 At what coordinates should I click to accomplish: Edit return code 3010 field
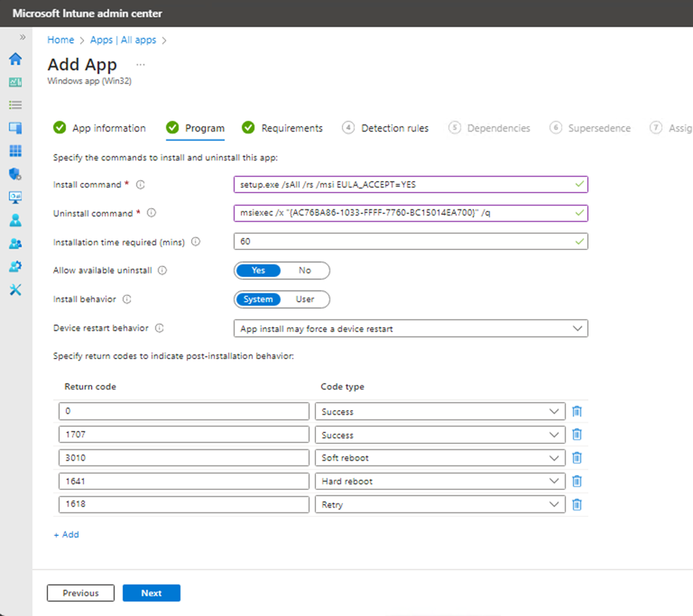click(x=183, y=458)
